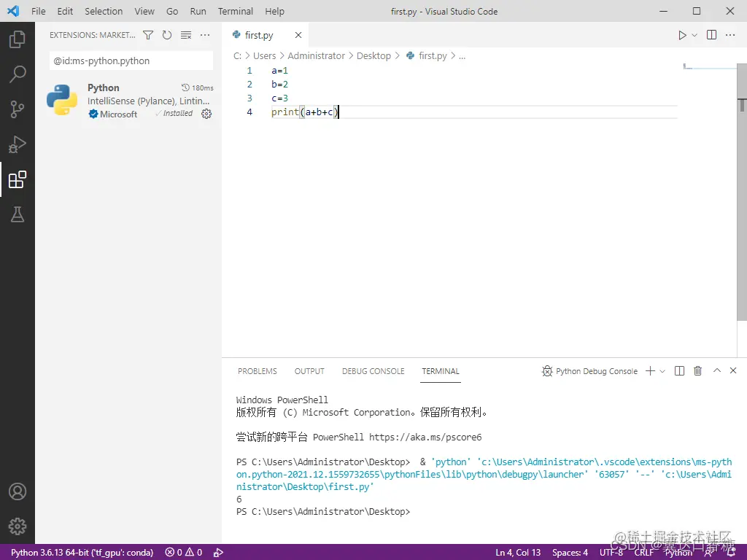This screenshot has width=747, height=560.
Task: Switch to the PROBLEMS tab
Action: tap(258, 371)
